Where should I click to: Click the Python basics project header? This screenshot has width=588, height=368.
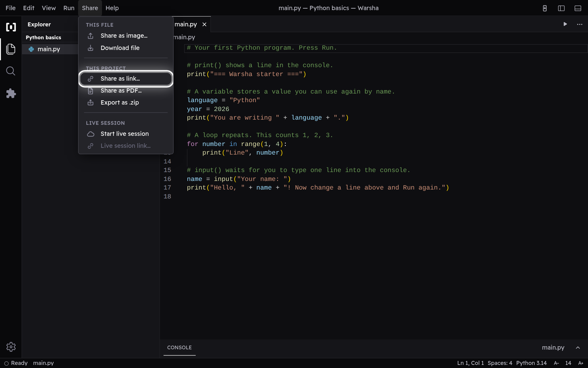43,37
